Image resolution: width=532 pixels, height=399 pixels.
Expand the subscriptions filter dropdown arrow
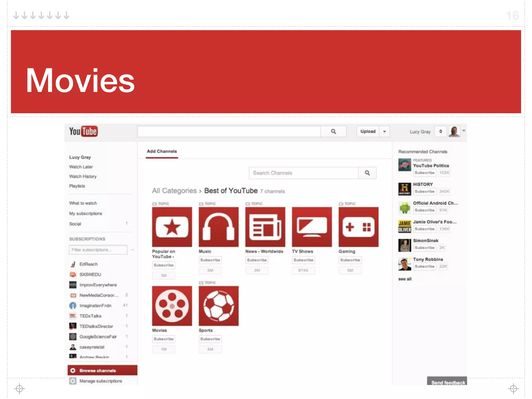coord(132,250)
